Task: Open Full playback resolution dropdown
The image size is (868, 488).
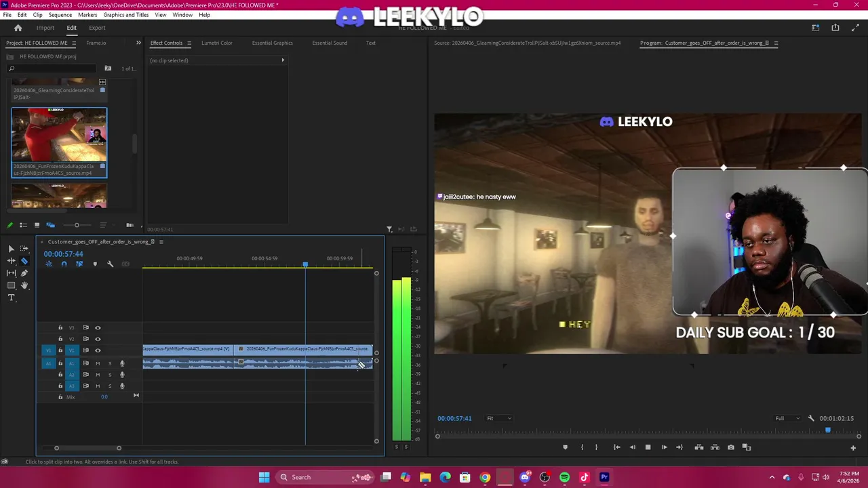Action: pyautogui.click(x=787, y=418)
